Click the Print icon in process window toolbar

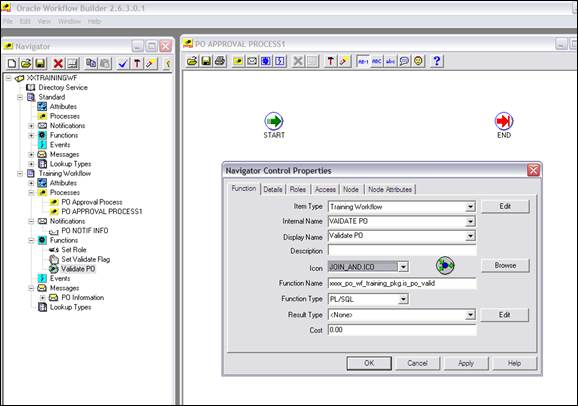click(x=220, y=61)
